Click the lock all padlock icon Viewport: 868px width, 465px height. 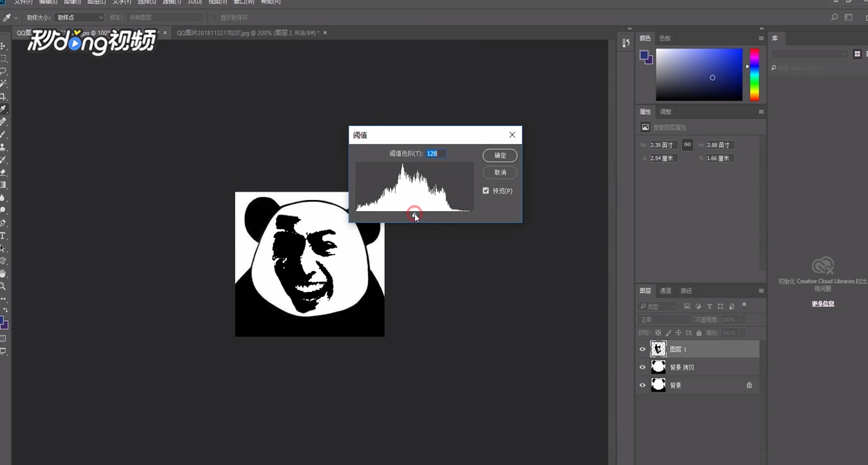[x=699, y=333]
